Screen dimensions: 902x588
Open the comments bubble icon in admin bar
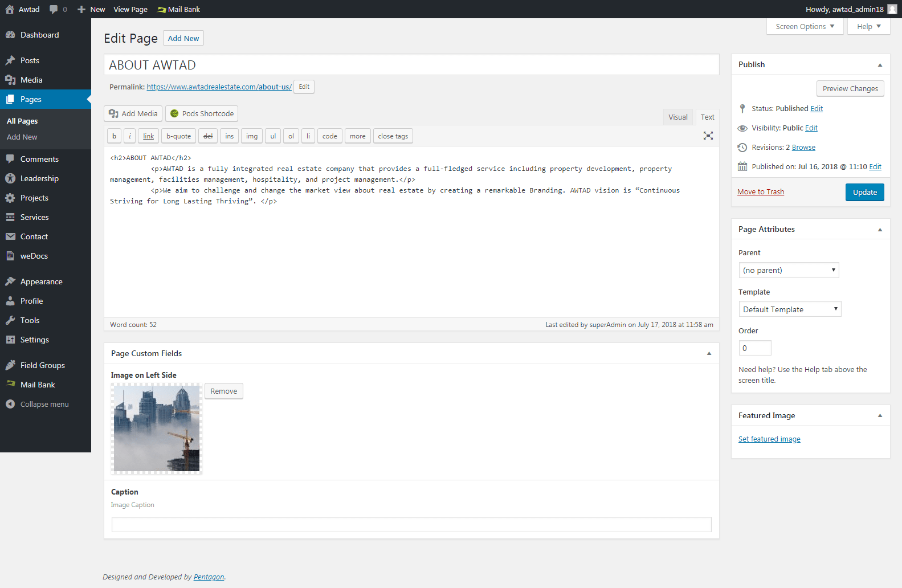coord(54,9)
